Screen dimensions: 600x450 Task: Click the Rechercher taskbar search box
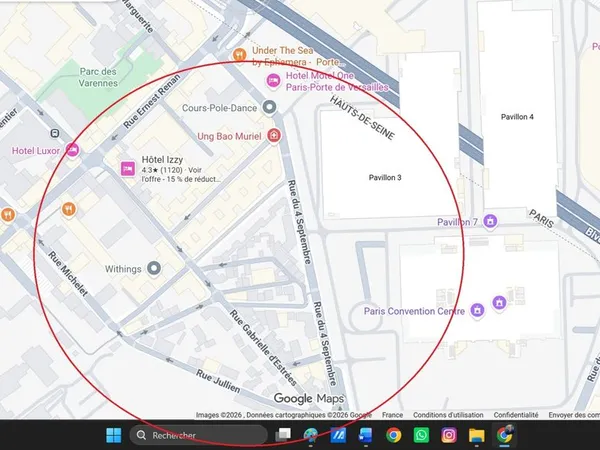pos(198,435)
